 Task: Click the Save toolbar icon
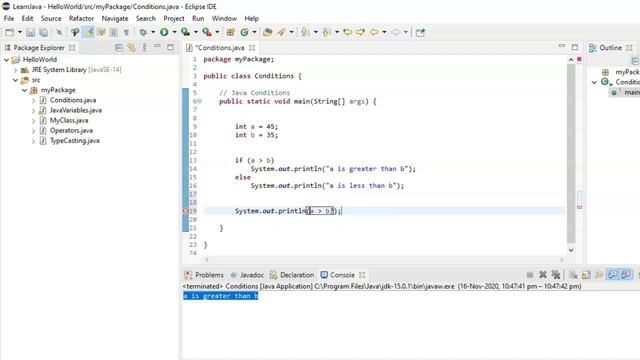30,32
